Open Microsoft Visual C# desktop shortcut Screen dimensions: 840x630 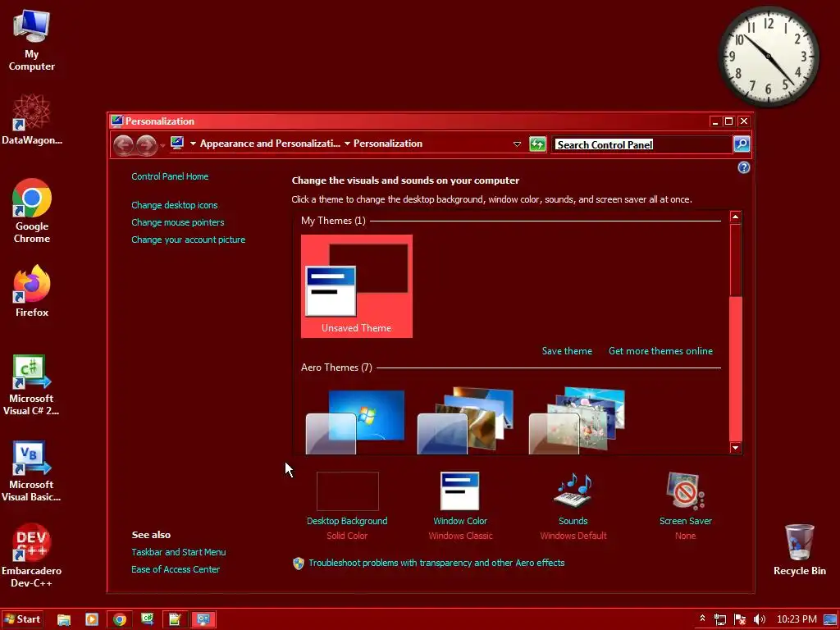31,386
